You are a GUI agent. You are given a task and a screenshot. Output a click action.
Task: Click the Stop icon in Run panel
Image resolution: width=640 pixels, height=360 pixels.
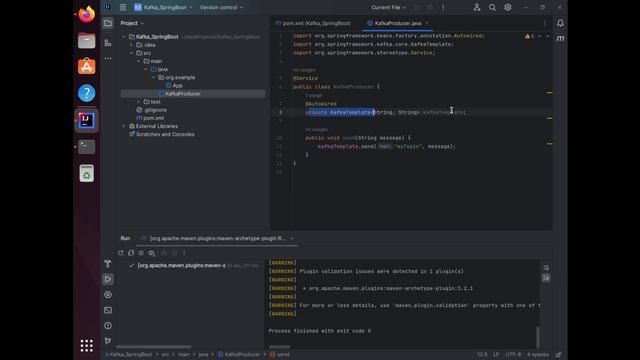141,253
